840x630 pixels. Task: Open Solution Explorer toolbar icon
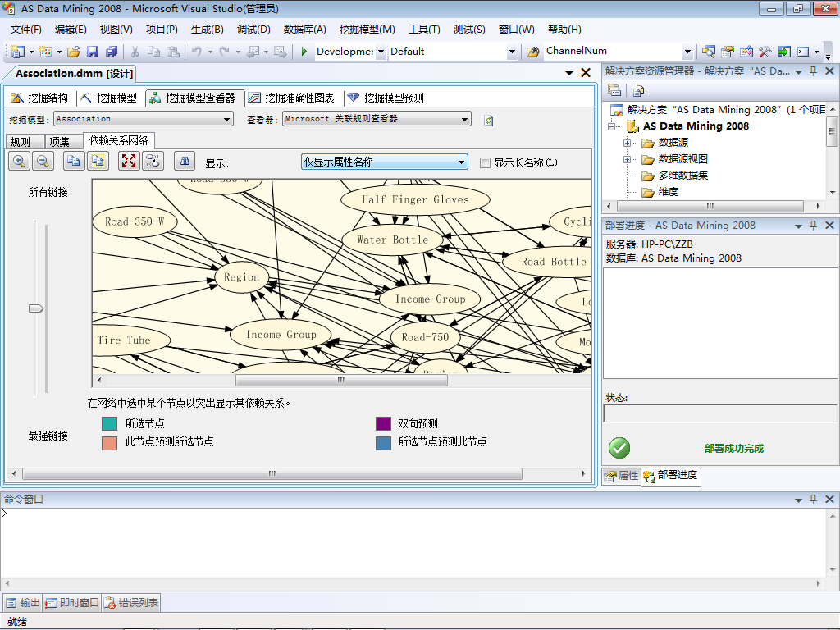(709, 52)
